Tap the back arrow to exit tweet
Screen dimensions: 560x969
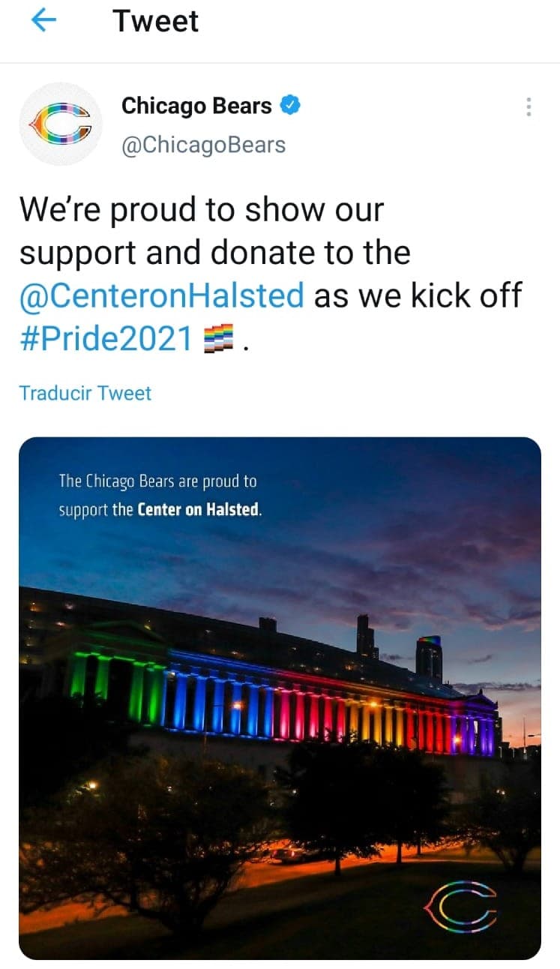(x=43, y=20)
